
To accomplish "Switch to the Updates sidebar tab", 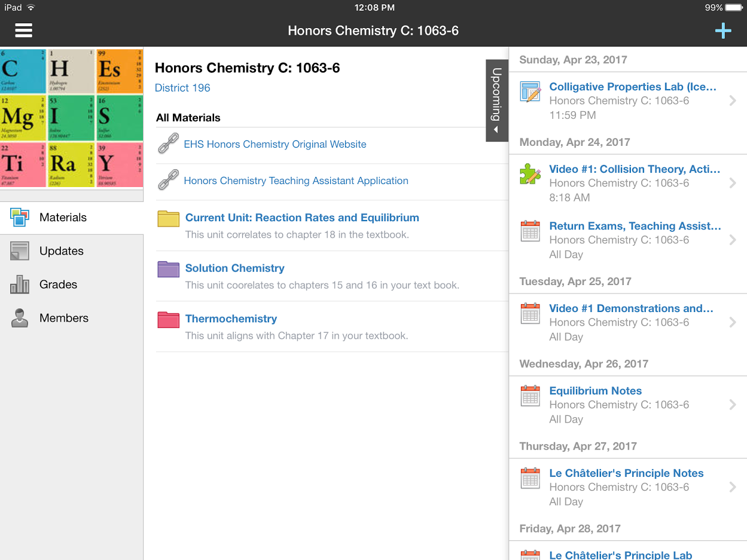I will coord(72,251).
